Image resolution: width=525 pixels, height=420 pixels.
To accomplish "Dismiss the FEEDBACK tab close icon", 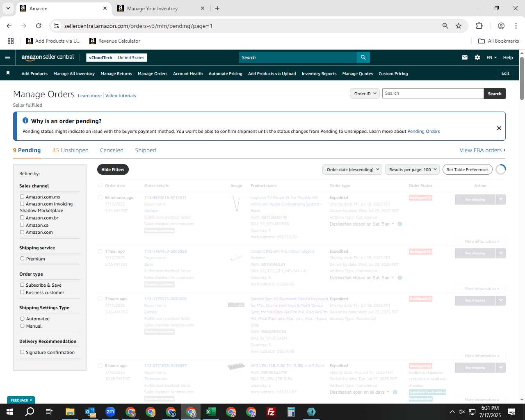I will 31,400.
